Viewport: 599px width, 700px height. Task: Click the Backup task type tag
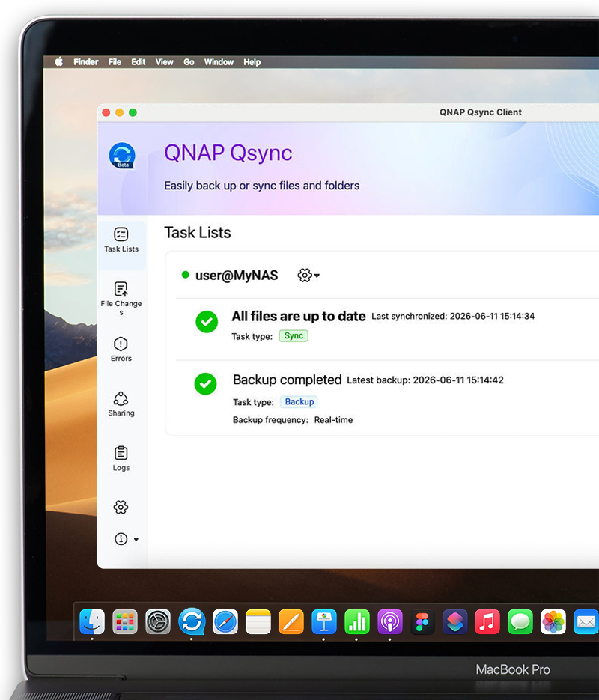299,402
